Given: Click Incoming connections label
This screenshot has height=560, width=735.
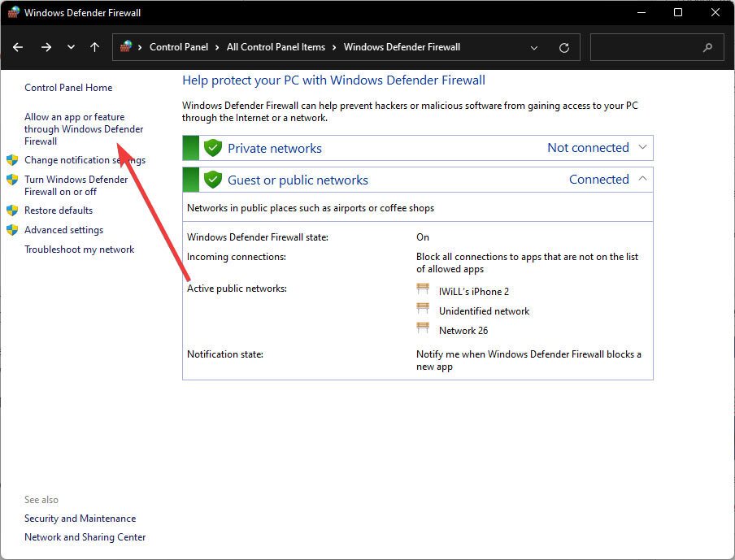Looking at the screenshot, I should click(x=237, y=257).
